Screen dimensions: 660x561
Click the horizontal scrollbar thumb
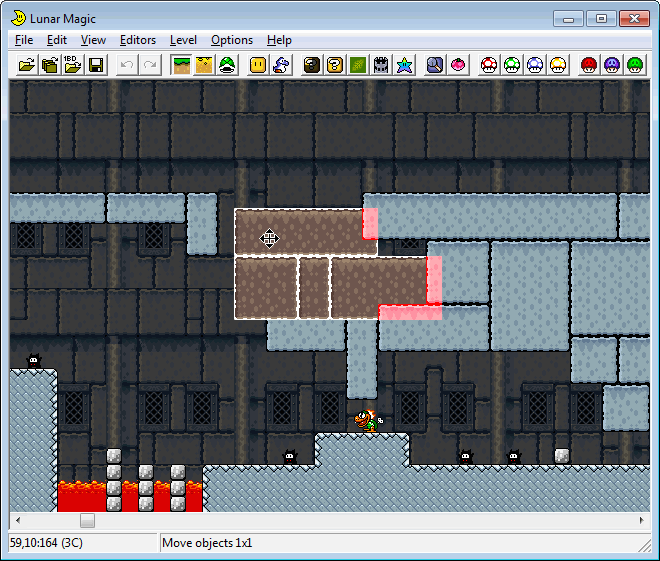[x=88, y=520]
